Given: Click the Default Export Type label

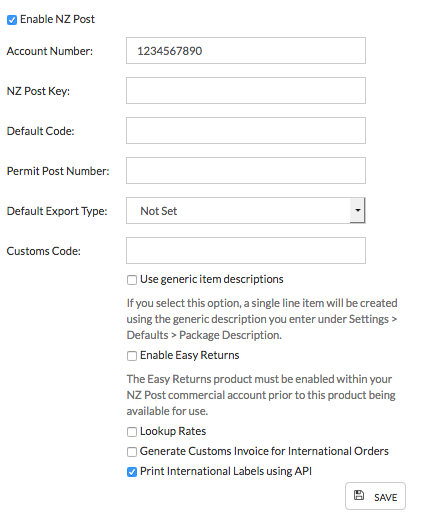Looking at the screenshot, I should coord(57,211).
